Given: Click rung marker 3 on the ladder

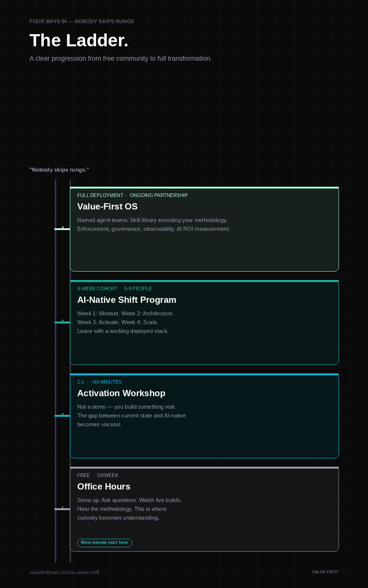Looking at the screenshot, I should point(63,322).
